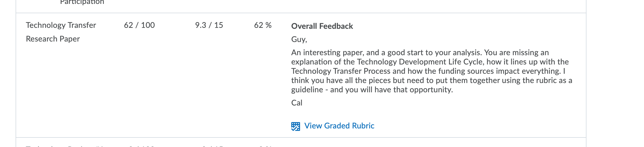Viewport: 644px width, 147px height.
Task: Click the greeting line reading Guy,
Action: [x=299, y=39]
